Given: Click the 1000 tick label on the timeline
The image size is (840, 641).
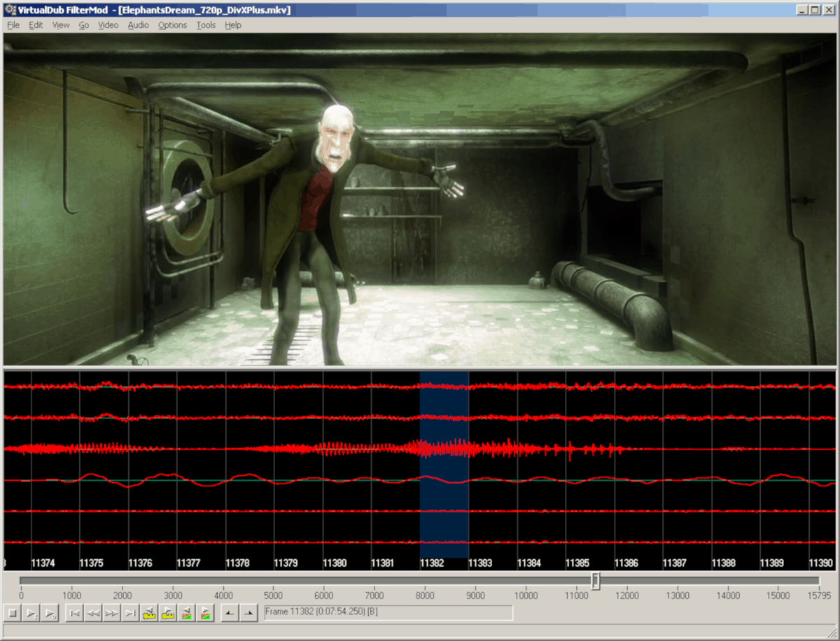Looking at the screenshot, I should tap(71, 596).
